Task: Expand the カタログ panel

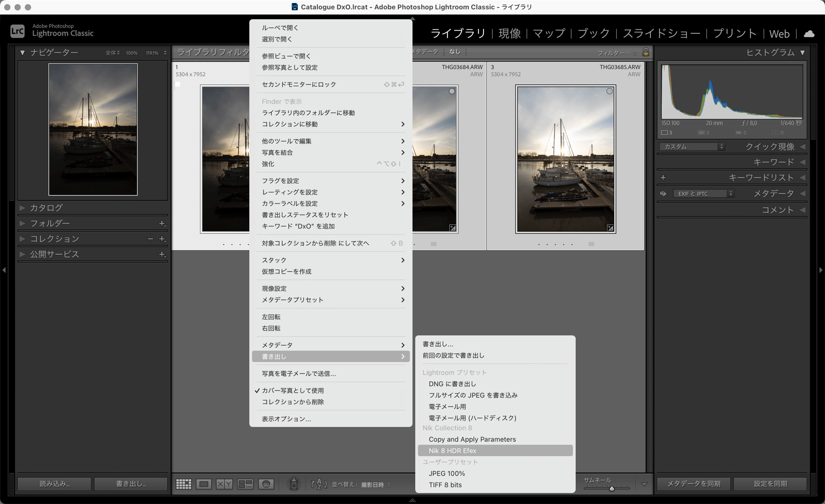Action: tap(22, 208)
